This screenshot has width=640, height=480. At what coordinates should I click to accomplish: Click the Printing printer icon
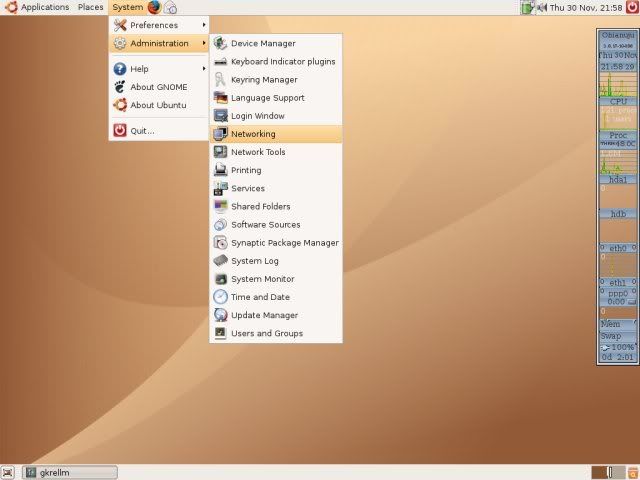tap(220, 170)
